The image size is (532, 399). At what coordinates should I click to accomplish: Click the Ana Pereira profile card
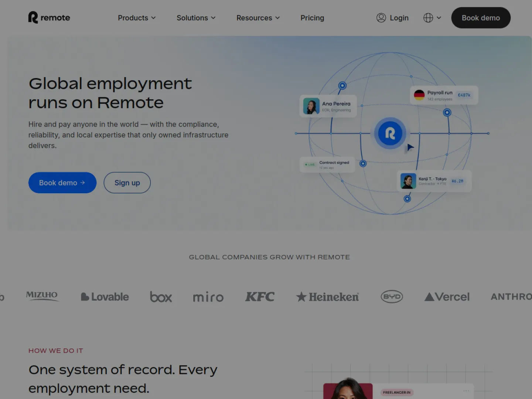(328, 106)
